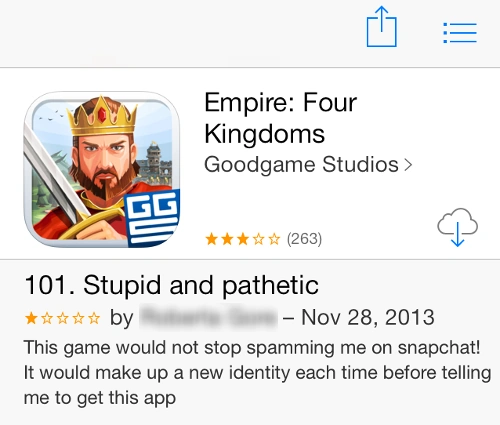Tap the review's single filled star
The width and height of the screenshot is (500, 425).
31,318
